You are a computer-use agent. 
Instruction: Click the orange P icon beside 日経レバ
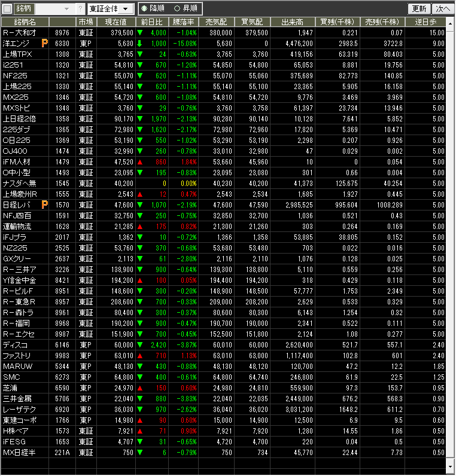point(44,205)
